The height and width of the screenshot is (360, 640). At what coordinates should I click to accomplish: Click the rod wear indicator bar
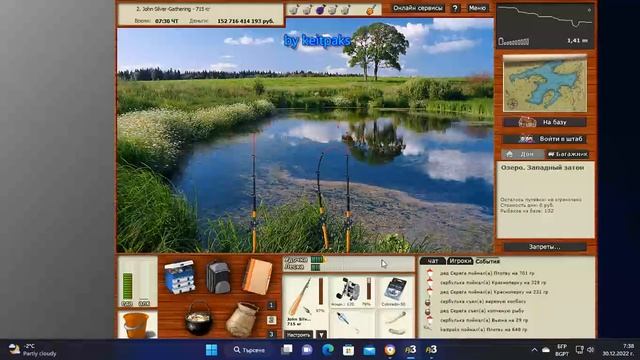coord(321,291)
